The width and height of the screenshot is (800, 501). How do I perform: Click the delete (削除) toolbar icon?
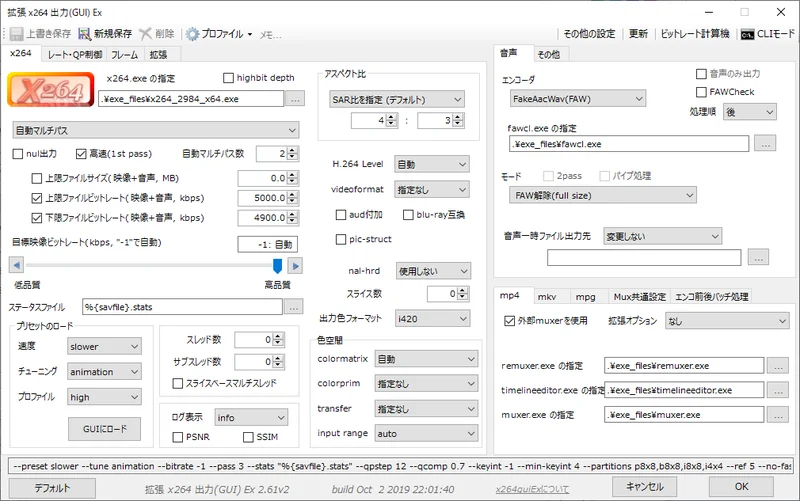coord(147,33)
